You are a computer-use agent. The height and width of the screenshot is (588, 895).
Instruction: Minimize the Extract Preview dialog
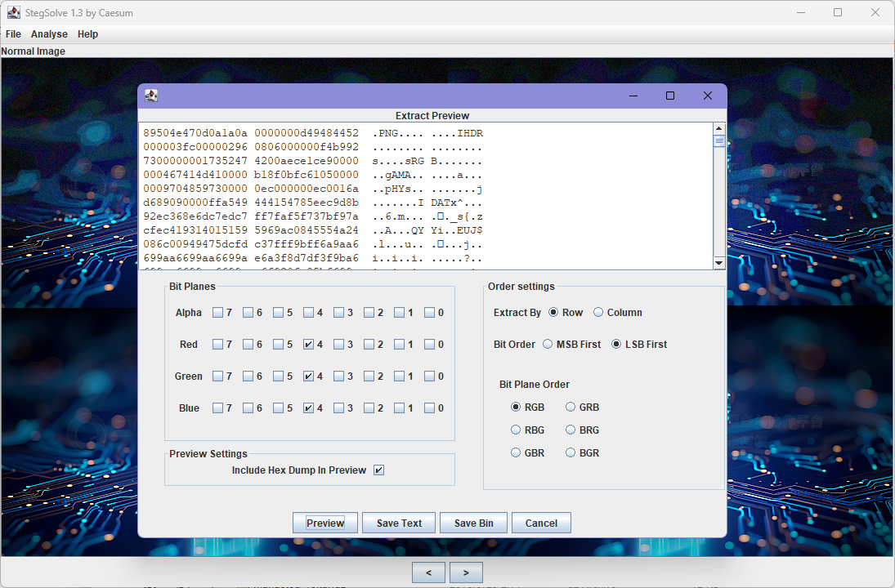(633, 96)
